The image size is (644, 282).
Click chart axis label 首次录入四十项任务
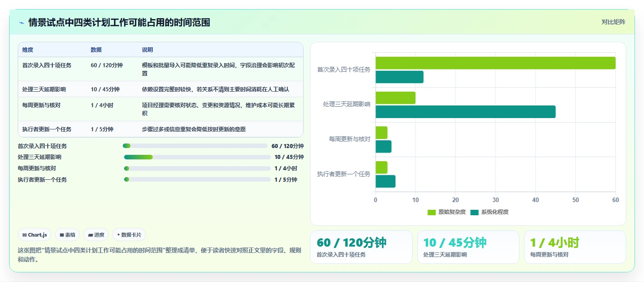click(x=344, y=69)
